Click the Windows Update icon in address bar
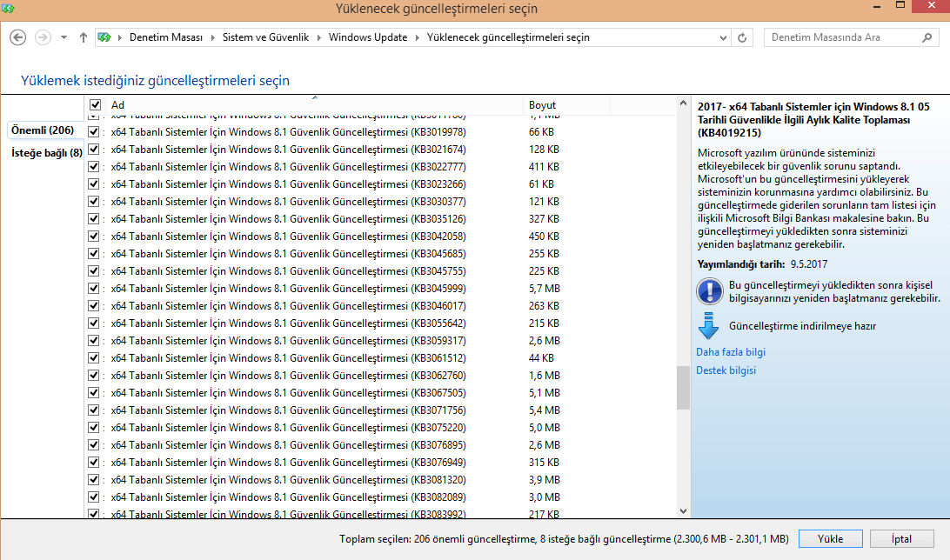The width and height of the screenshot is (950, 560). (x=104, y=37)
